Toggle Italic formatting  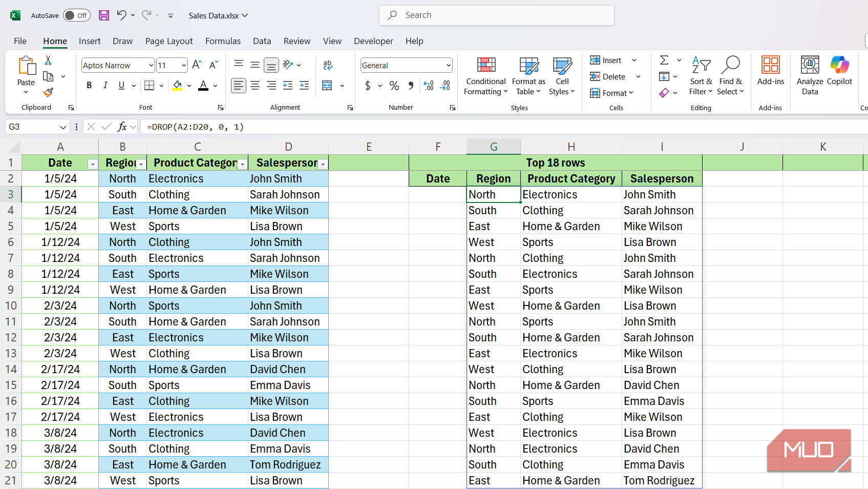(105, 86)
